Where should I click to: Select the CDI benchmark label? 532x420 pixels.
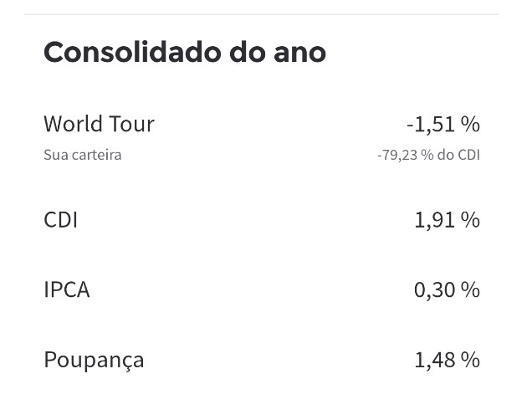(x=61, y=220)
